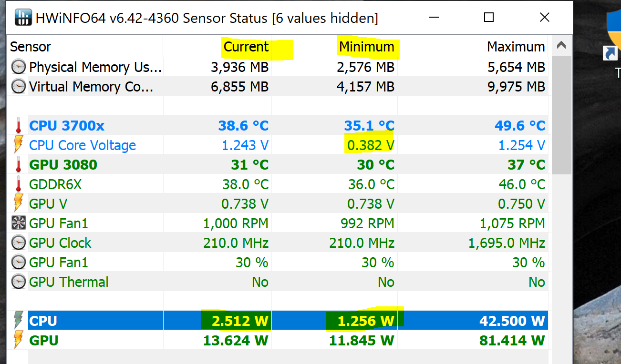
Task: Click the 13.624 W current GPU power
Action: pos(236,341)
